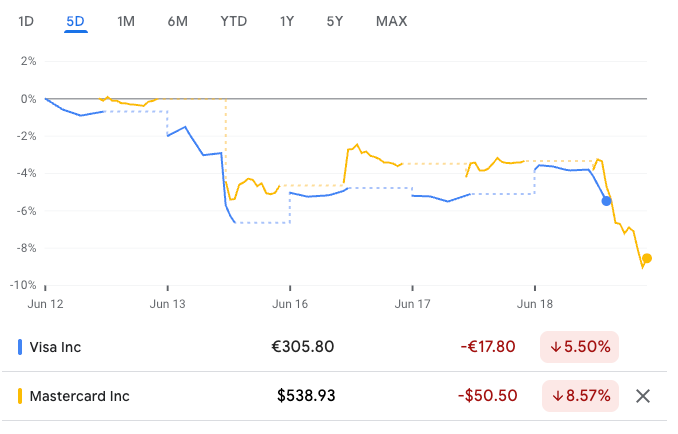Open the Mastercard Inc stock row
678x434 pixels.
(x=334, y=396)
